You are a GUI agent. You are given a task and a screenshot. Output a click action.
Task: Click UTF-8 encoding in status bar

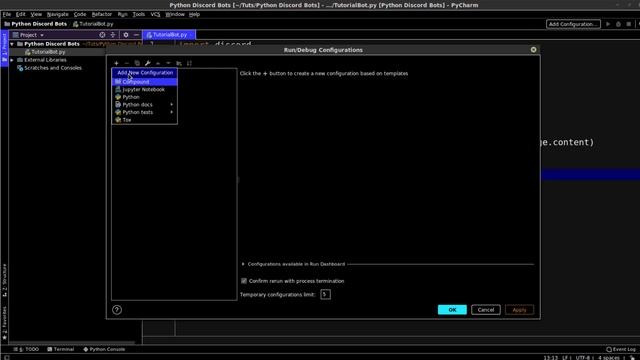point(583,358)
